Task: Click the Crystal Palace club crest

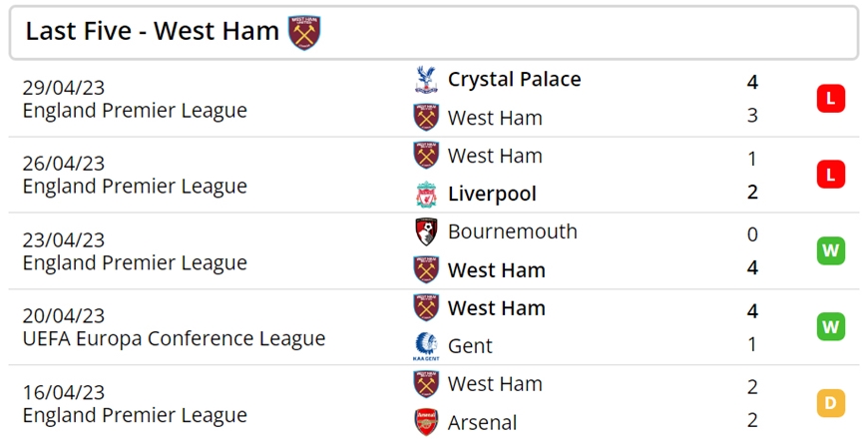Action: point(426,80)
